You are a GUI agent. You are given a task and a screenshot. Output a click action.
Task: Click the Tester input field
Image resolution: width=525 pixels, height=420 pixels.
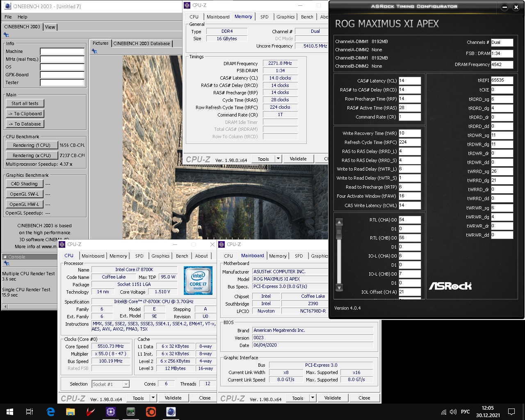[62, 82]
